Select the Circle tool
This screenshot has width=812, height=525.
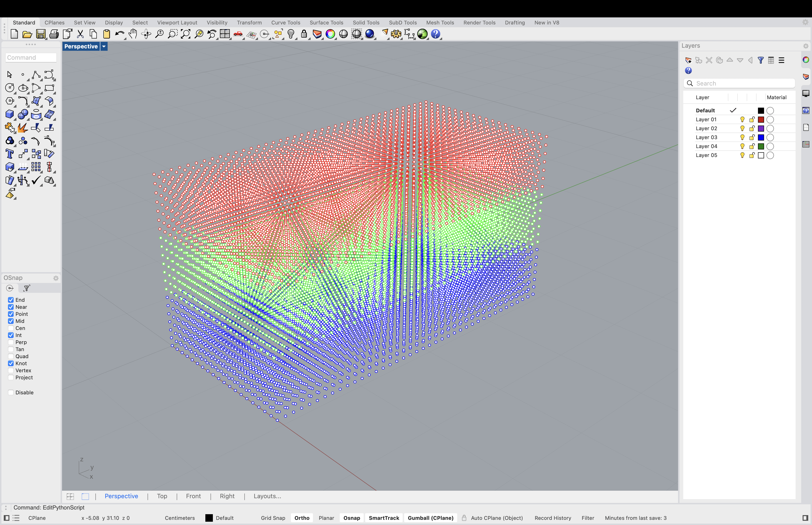click(x=10, y=88)
